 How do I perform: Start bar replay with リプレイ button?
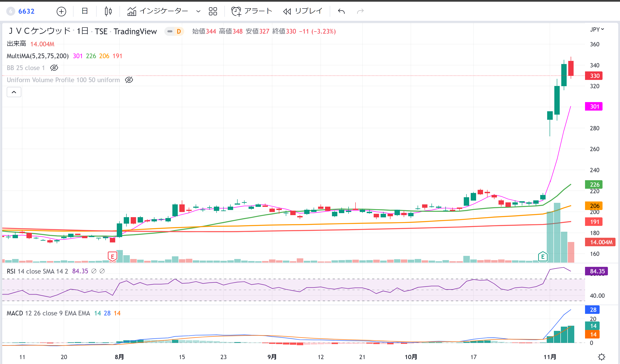[303, 11]
